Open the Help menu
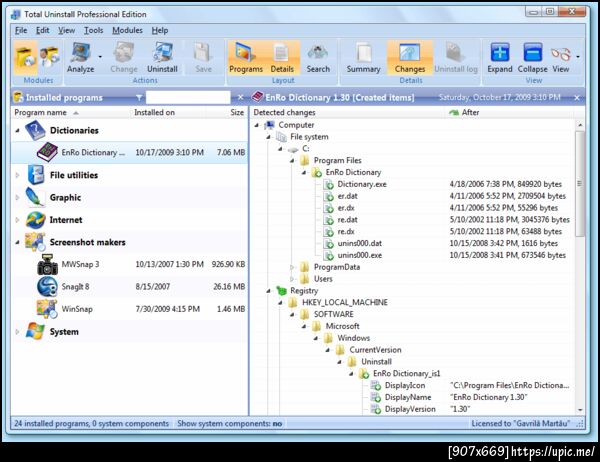600x462 pixels. coord(160,30)
